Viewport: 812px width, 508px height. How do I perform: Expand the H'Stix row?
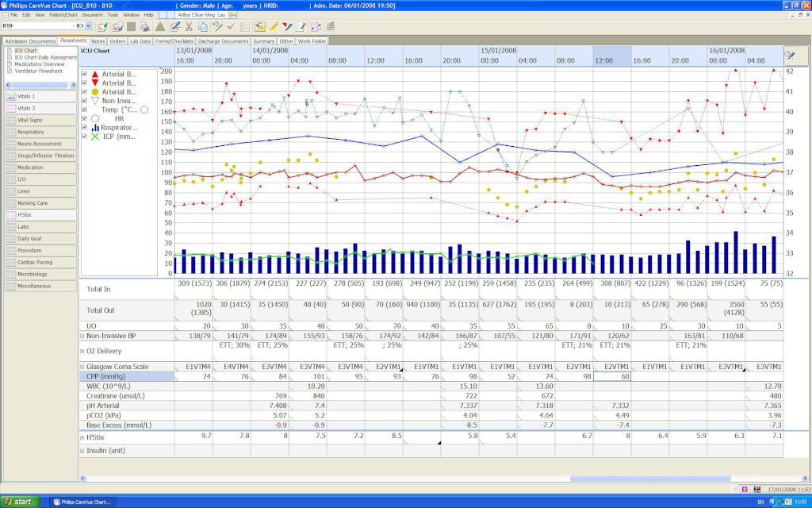click(82, 437)
